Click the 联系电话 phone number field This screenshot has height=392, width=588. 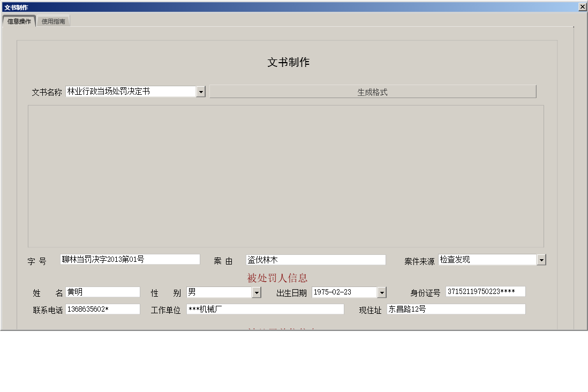point(103,309)
